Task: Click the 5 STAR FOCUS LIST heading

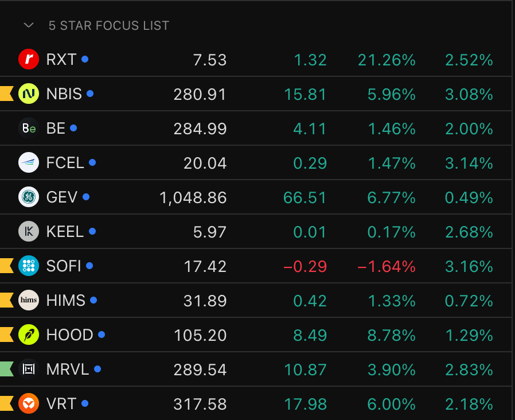Action: coord(109,26)
